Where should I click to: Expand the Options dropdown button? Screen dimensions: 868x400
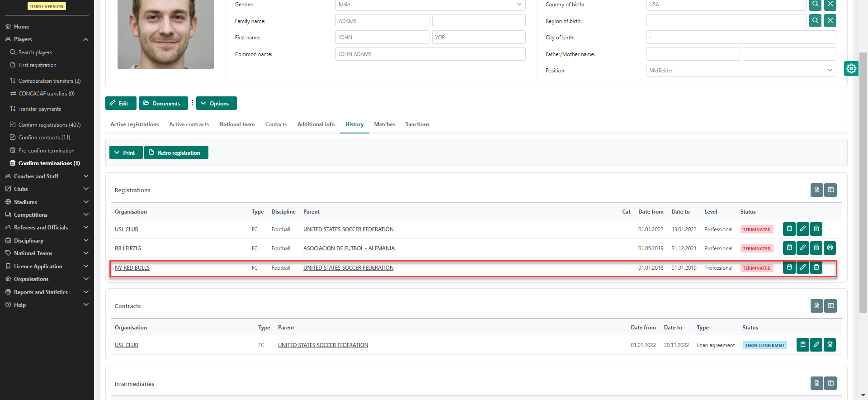(216, 103)
